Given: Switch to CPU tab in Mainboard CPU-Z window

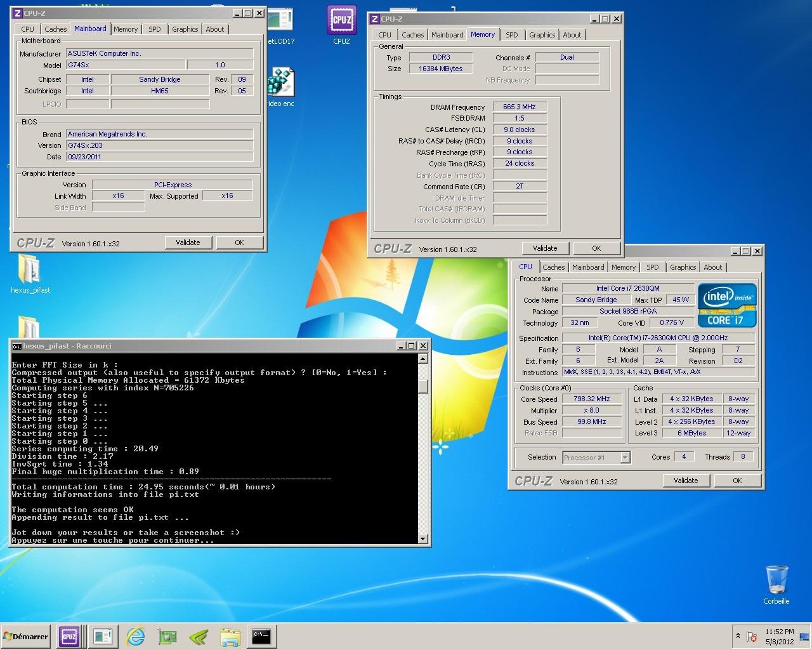Looking at the screenshot, I should point(27,29).
